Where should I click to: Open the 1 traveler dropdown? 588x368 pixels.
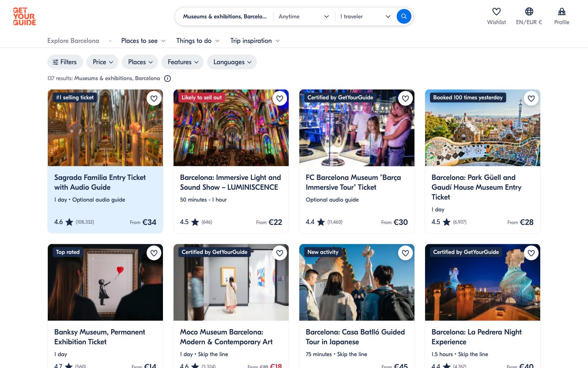point(365,17)
